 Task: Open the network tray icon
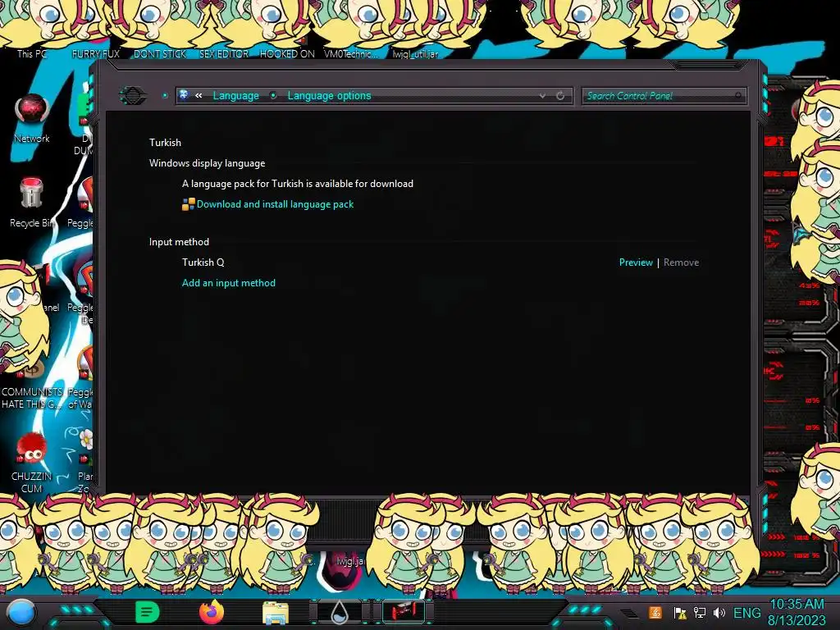[700, 613]
